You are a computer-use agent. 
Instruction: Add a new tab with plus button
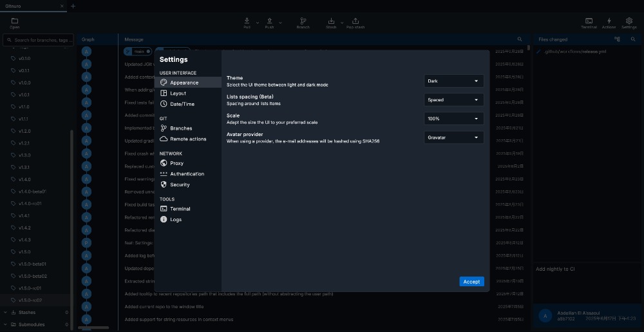tap(73, 6)
